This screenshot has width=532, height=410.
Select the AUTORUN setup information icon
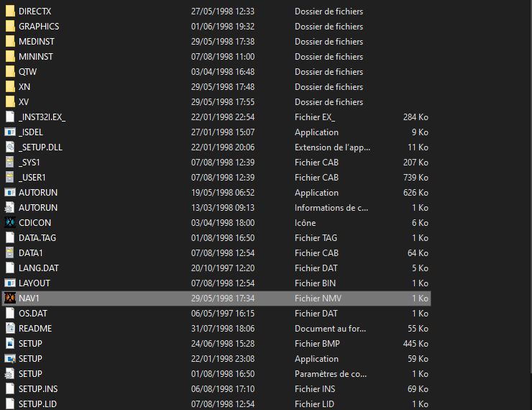10,208
